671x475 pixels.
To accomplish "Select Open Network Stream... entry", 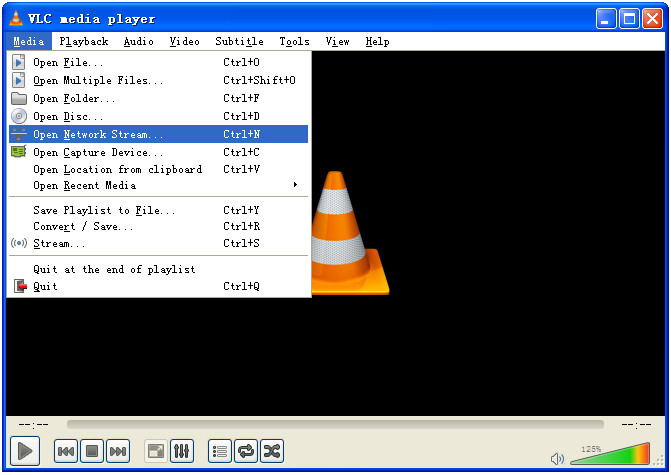I will [x=158, y=134].
